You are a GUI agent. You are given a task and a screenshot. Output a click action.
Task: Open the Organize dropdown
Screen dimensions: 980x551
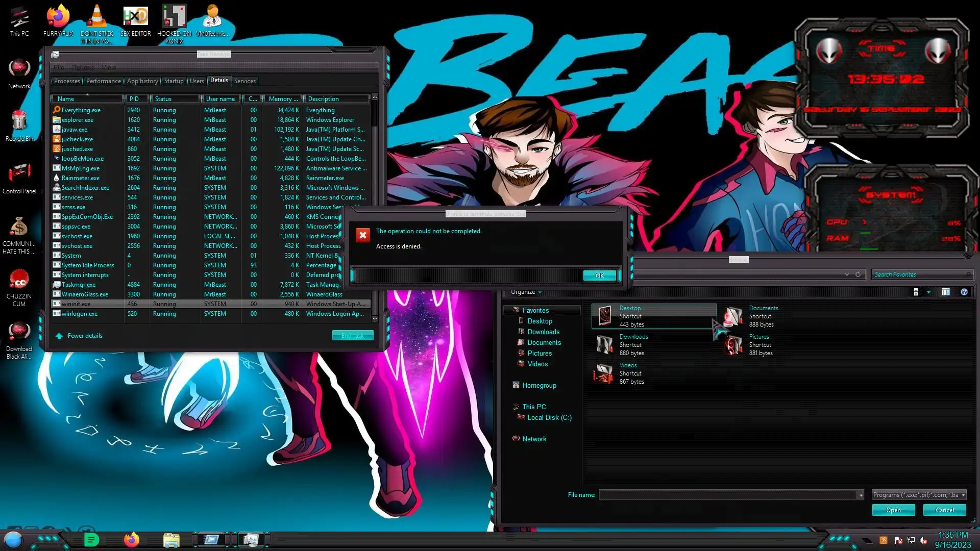tap(526, 292)
